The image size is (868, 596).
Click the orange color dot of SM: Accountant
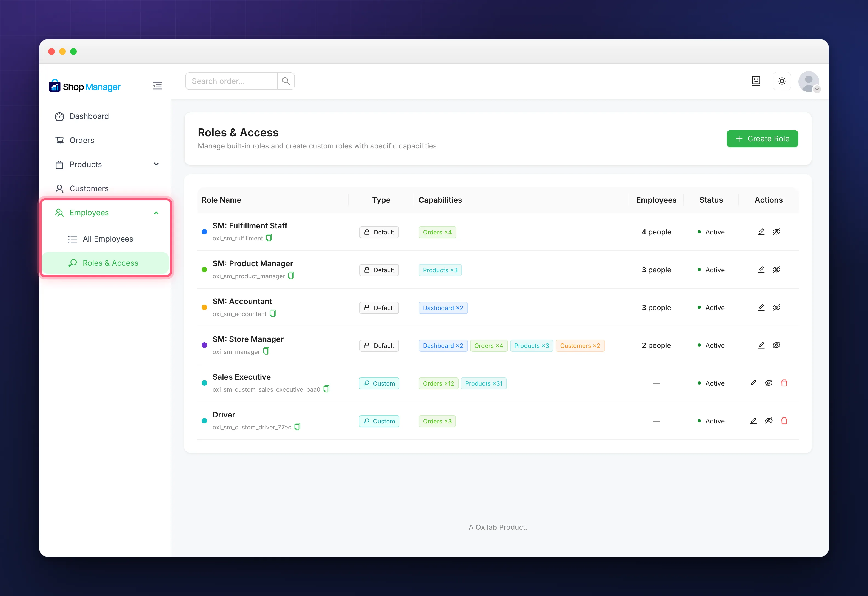[204, 307]
